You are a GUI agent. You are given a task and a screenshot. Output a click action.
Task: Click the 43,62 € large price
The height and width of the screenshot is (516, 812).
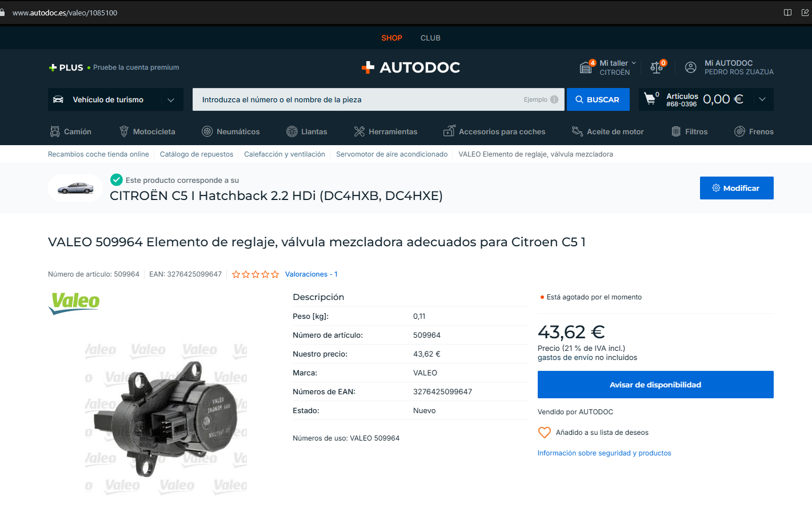571,332
